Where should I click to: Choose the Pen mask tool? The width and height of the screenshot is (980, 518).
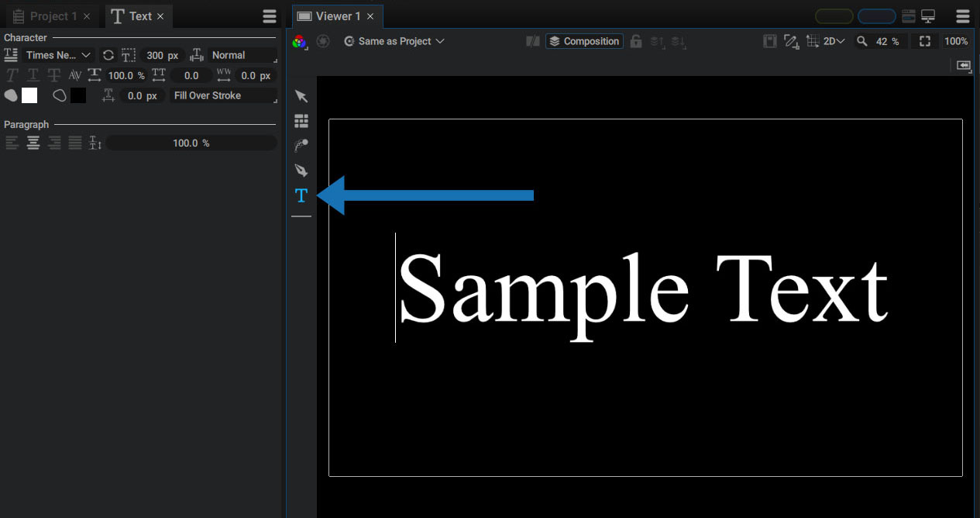[301, 171]
